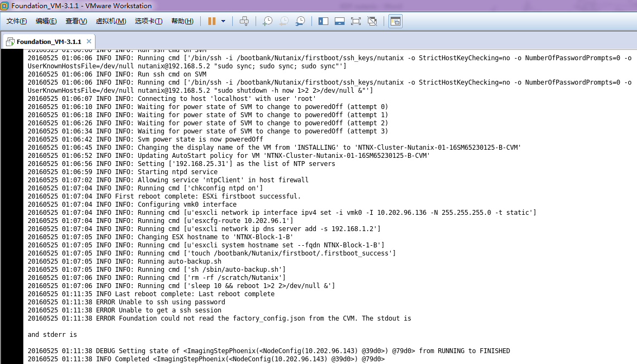Open the 虚拟机(M) menu

pos(111,21)
